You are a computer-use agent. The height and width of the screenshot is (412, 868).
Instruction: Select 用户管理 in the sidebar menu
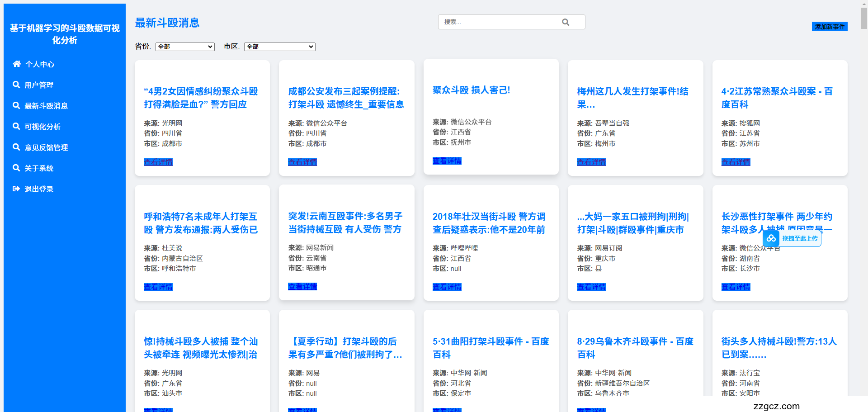(39, 85)
